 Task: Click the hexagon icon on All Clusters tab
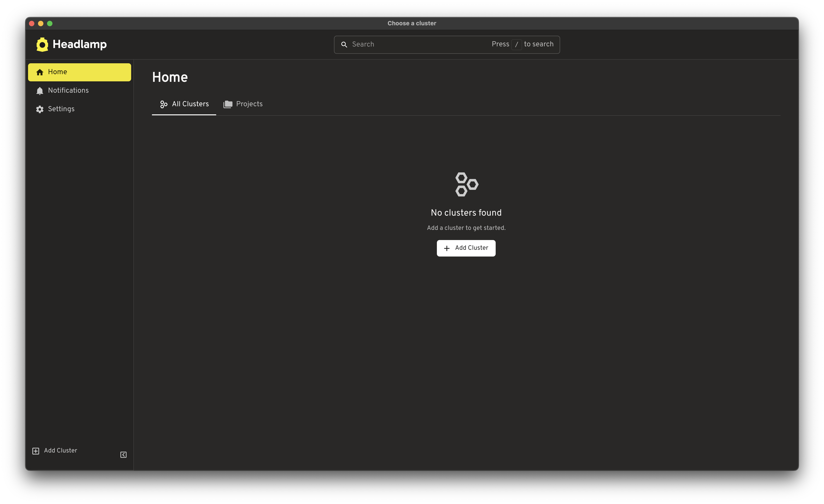(x=163, y=104)
